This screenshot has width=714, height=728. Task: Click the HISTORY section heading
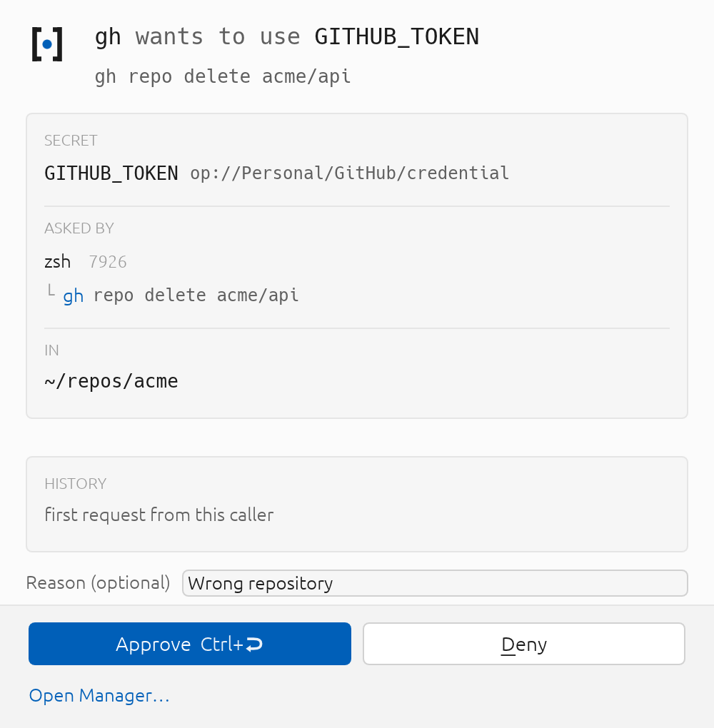click(x=75, y=484)
